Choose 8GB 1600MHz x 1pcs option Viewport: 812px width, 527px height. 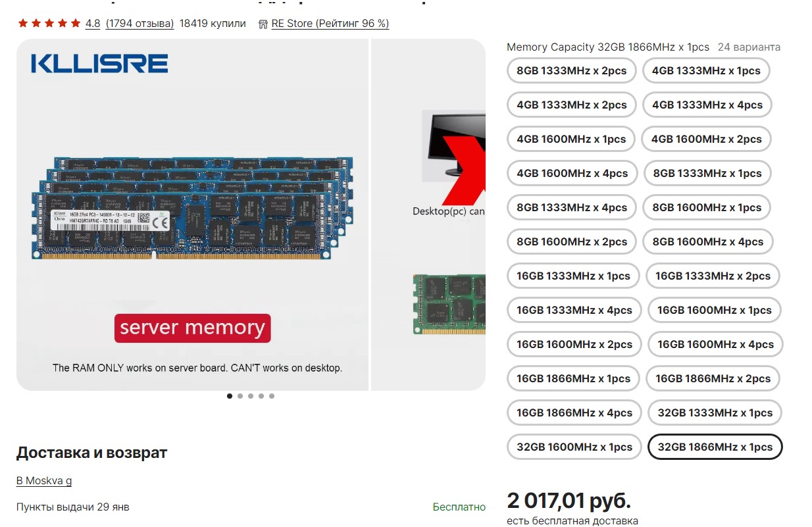pos(707,207)
